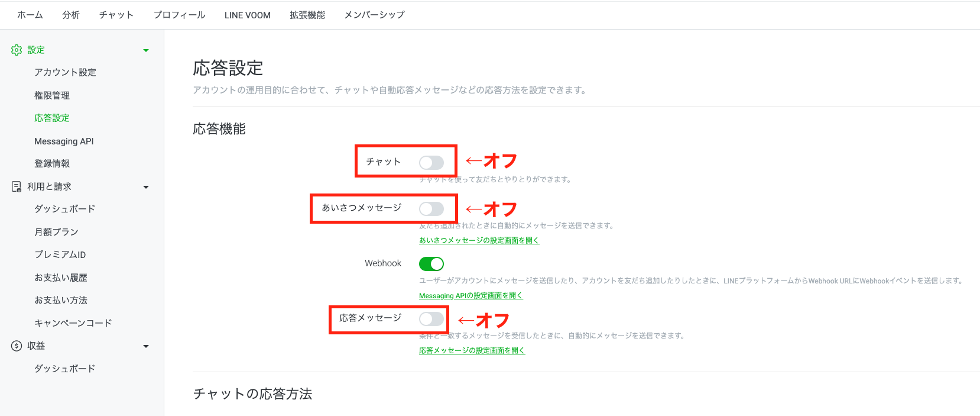Open 応答メッセージの設定画面を開く link

(472, 350)
